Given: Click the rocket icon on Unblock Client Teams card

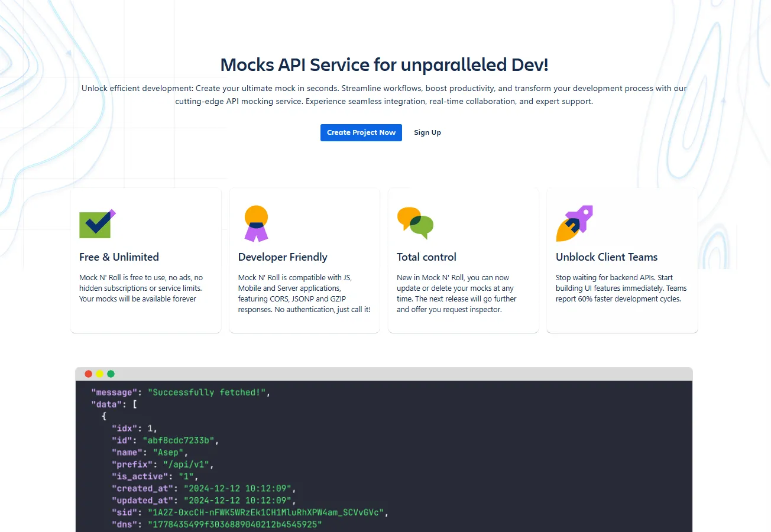Looking at the screenshot, I should point(574,223).
